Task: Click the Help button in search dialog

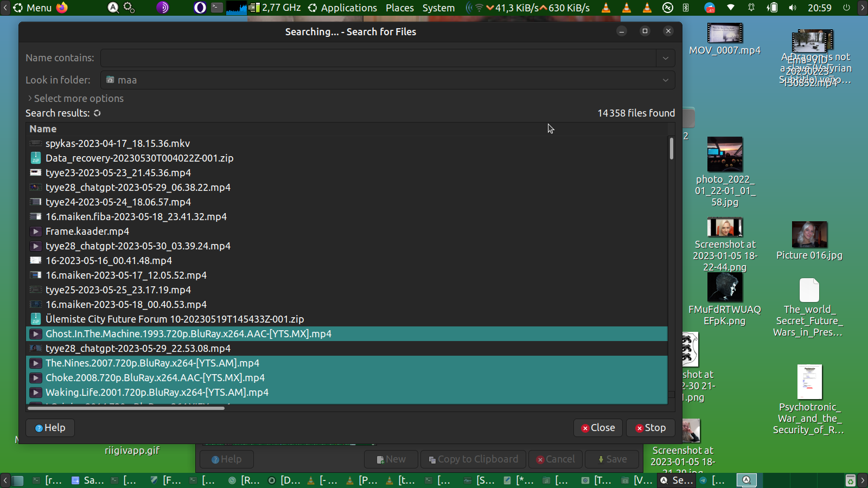Action: click(x=50, y=428)
